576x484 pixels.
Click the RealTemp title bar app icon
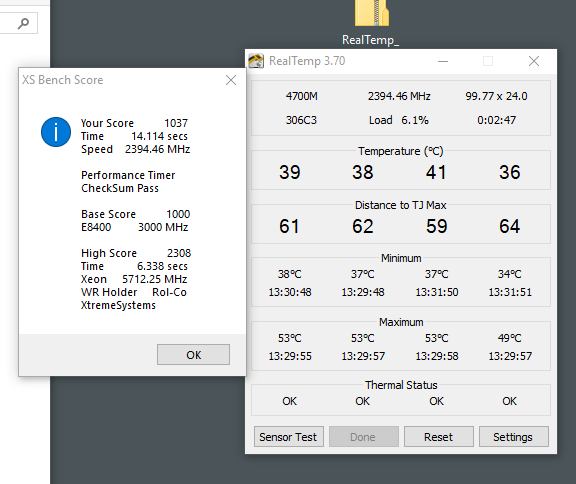click(x=256, y=61)
